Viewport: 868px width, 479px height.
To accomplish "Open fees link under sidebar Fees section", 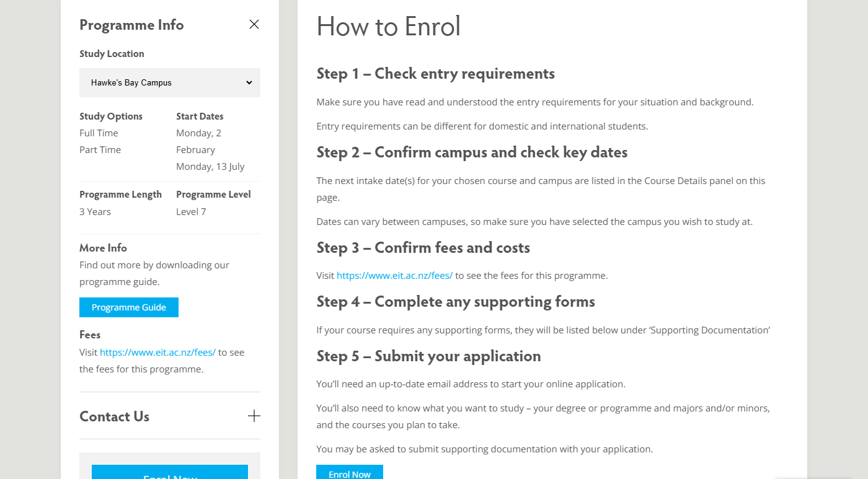I will [x=157, y=353].
